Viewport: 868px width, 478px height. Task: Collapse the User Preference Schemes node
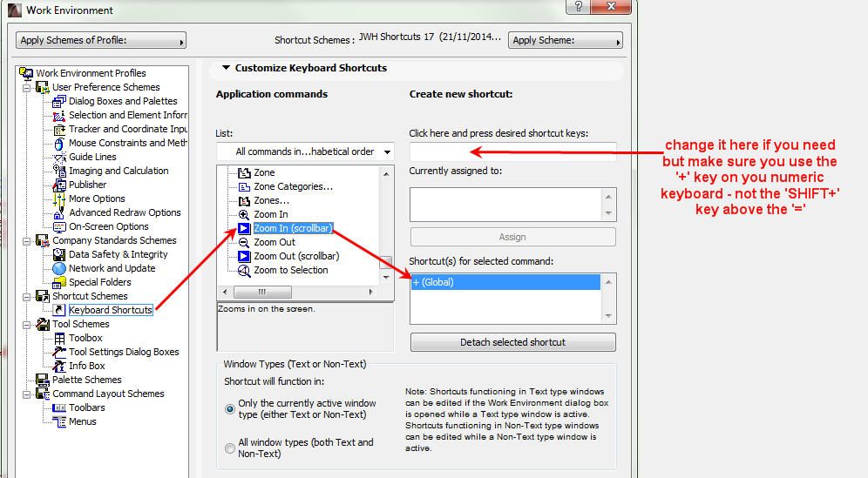(26, 87)
